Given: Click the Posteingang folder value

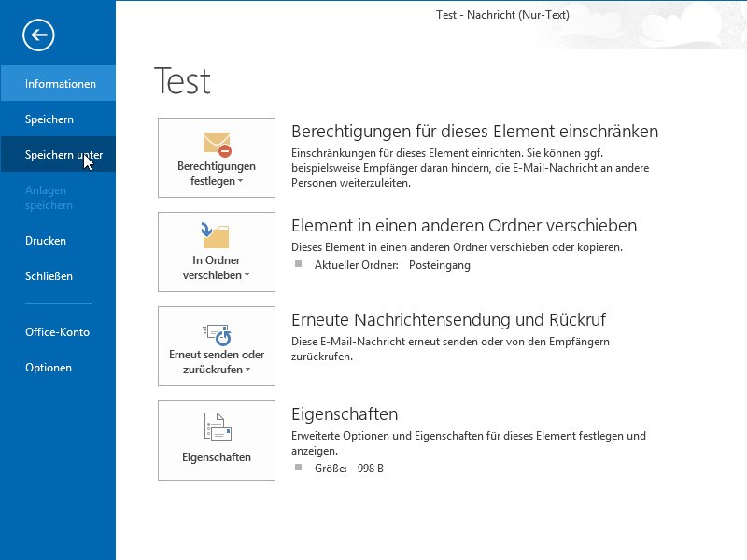Looking at the screenshot, I should tap(439, 265).
